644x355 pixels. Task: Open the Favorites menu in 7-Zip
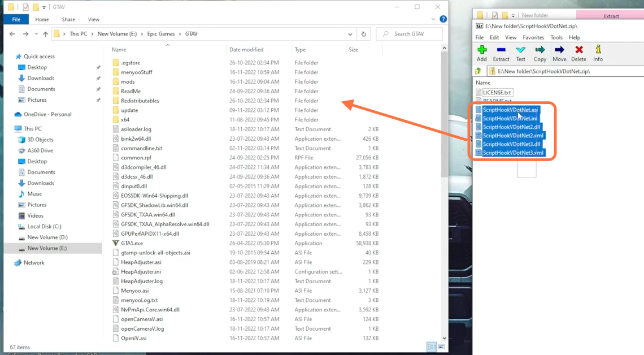tap(533, 37)
